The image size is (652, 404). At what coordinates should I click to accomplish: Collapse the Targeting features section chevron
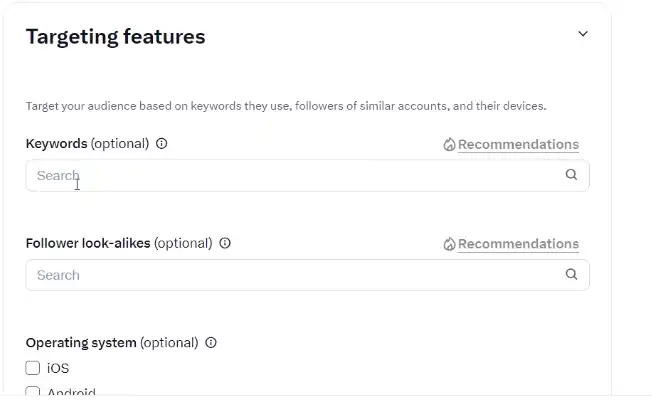click(x=583, y=34)
